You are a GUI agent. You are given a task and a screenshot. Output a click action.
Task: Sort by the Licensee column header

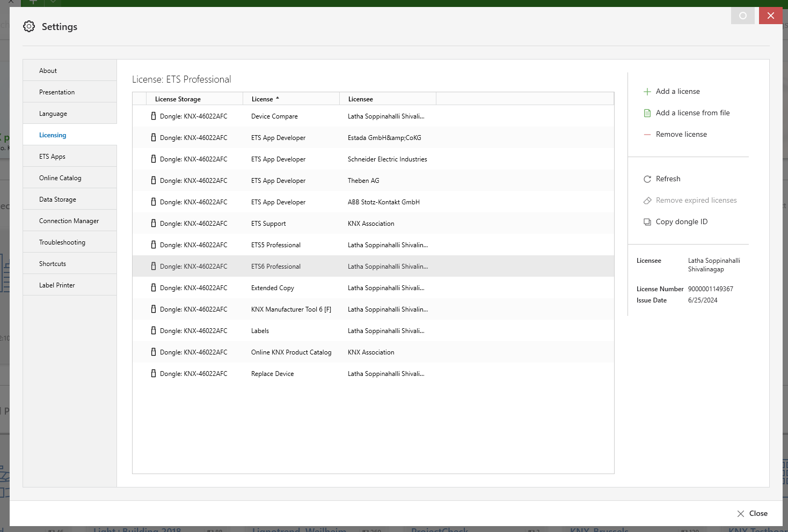[388, 99]
